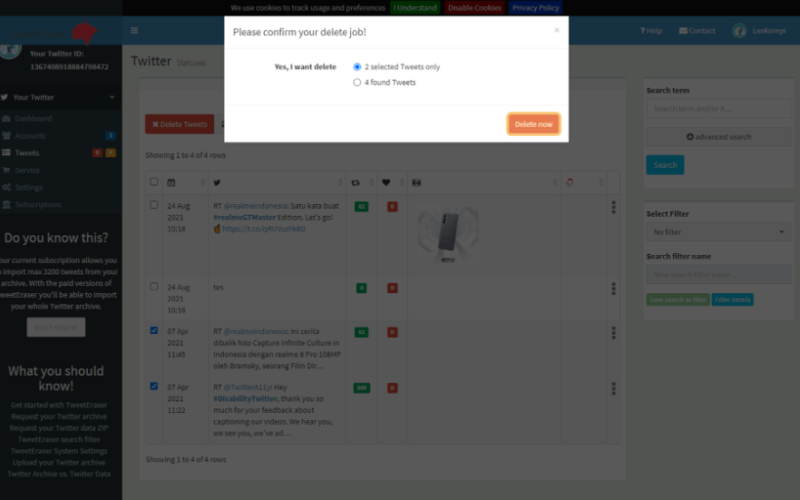
Task: Toggle the hamburger sidebar menu icon
Action: pyautogui.click(x=134, y=31)
